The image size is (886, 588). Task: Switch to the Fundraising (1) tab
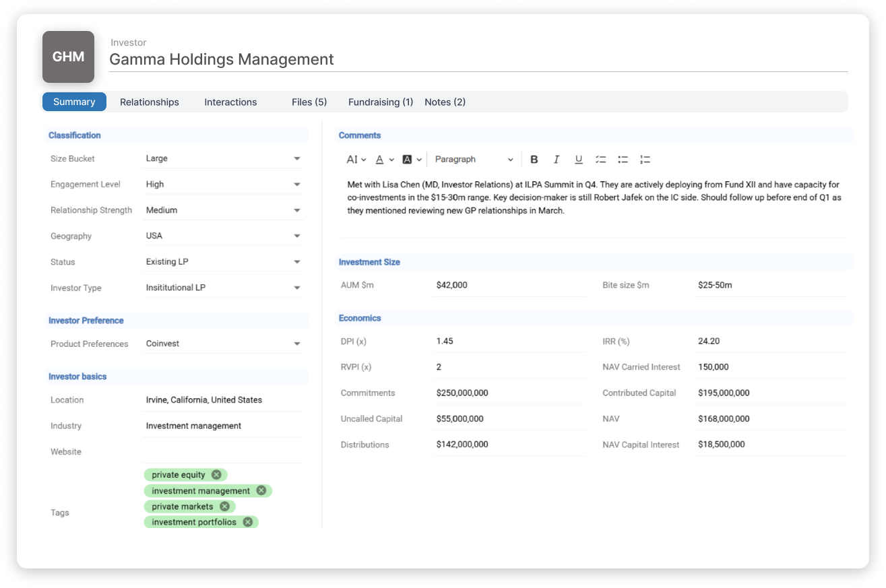[381, 102]
